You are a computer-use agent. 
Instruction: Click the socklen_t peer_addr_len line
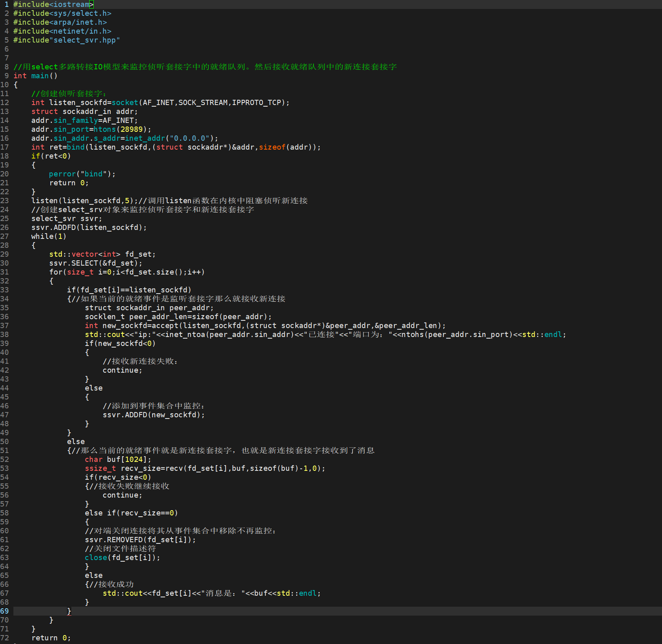point(178,317)
